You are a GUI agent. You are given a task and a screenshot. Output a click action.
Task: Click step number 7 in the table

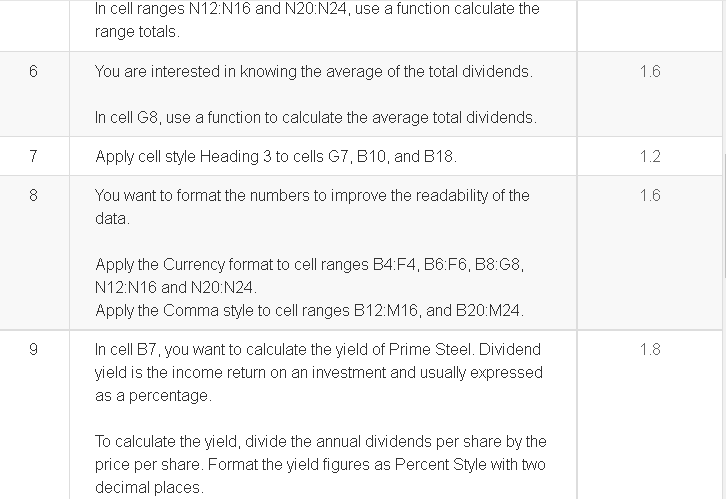coord(33,156)
